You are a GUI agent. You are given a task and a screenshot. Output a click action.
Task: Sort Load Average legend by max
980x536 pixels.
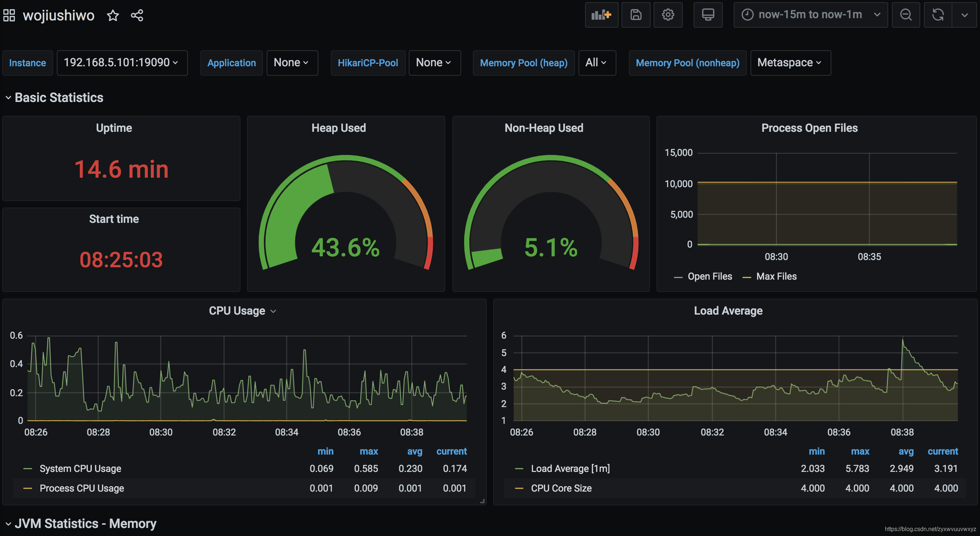click(x=860, y=451)
